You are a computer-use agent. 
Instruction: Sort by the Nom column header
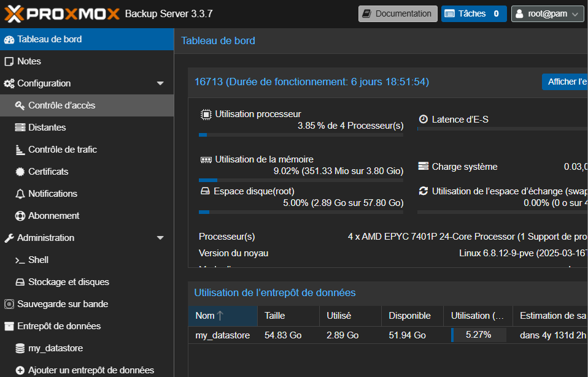tap(223, 316)
